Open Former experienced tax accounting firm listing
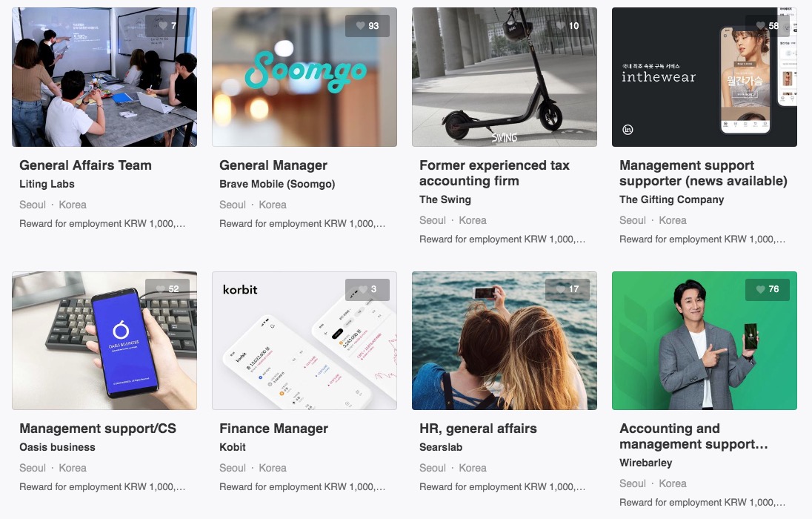This screenshot has width=812, height=519. (x=494, y=173)
